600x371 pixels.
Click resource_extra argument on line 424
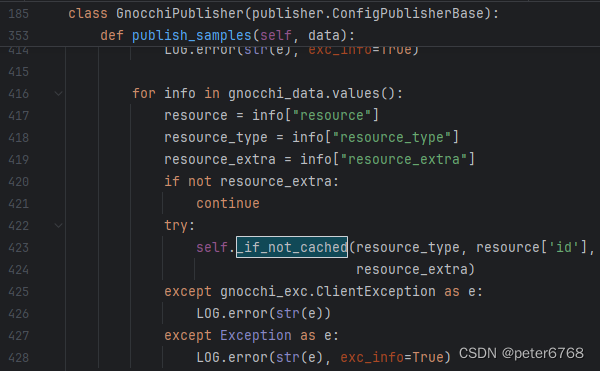[x=412, y=270]
